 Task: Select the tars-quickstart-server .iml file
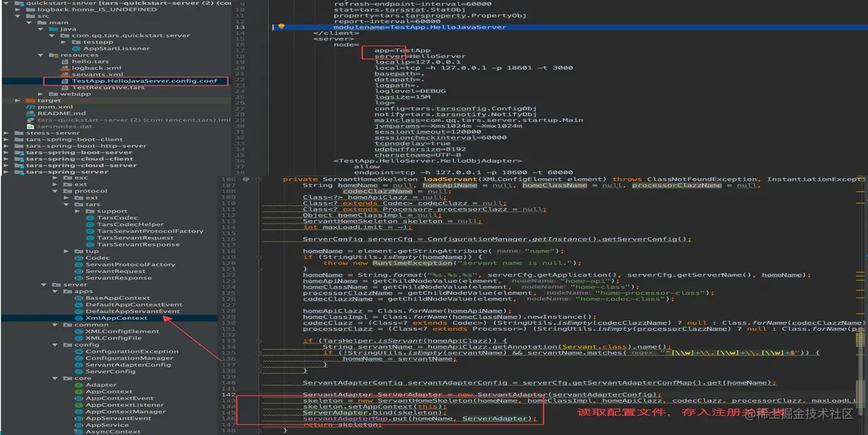click(134, 120)
